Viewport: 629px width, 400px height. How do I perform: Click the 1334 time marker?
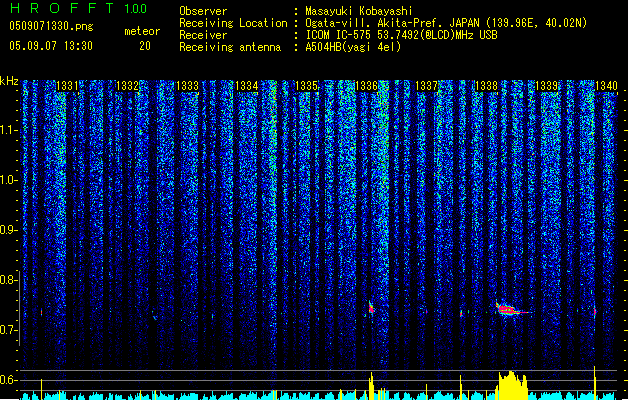(247, 86)
